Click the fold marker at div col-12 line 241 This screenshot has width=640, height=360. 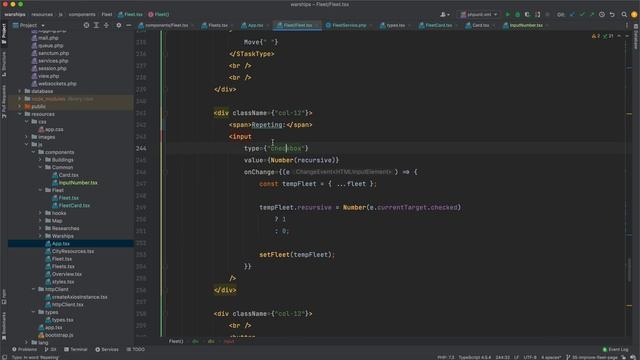coord(166,113)
